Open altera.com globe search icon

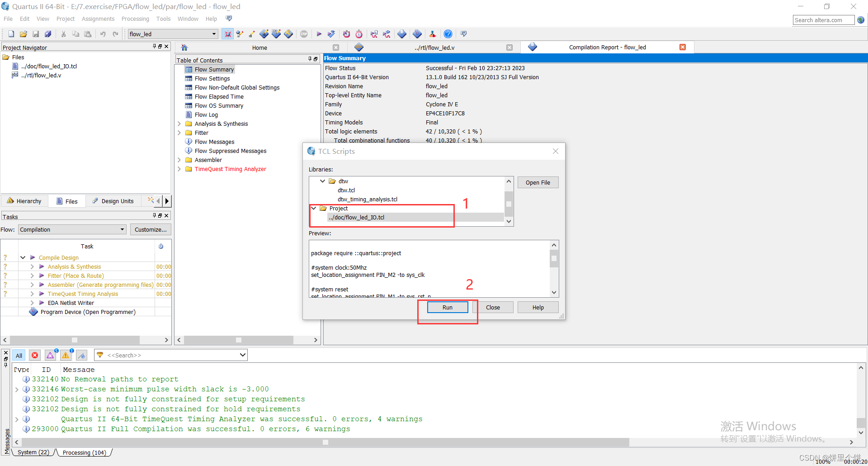coord(861,20)
